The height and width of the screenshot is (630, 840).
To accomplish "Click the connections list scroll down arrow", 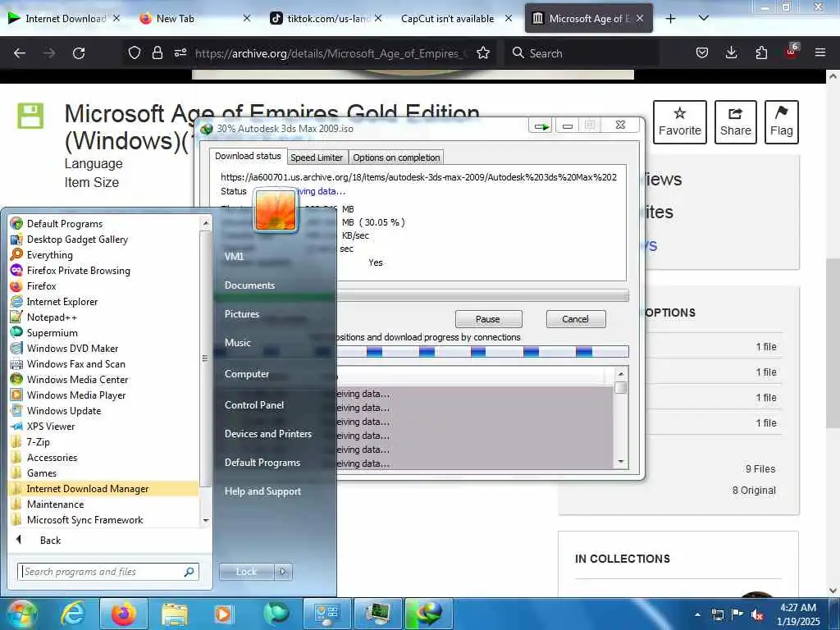I will [x=621, y=461].
